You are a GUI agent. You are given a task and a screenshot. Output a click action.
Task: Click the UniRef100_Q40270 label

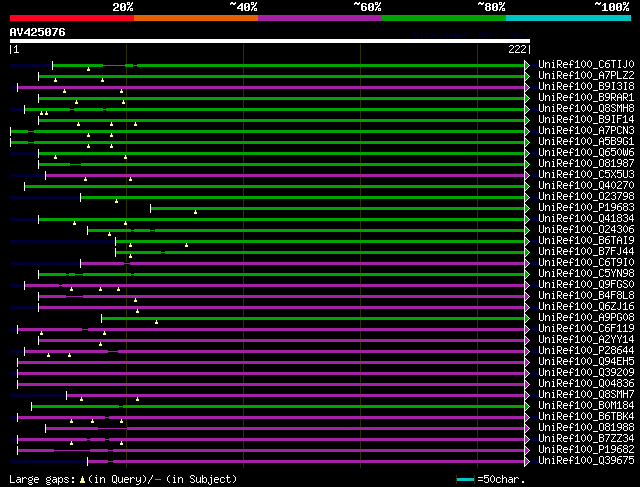tap(586, 186)
